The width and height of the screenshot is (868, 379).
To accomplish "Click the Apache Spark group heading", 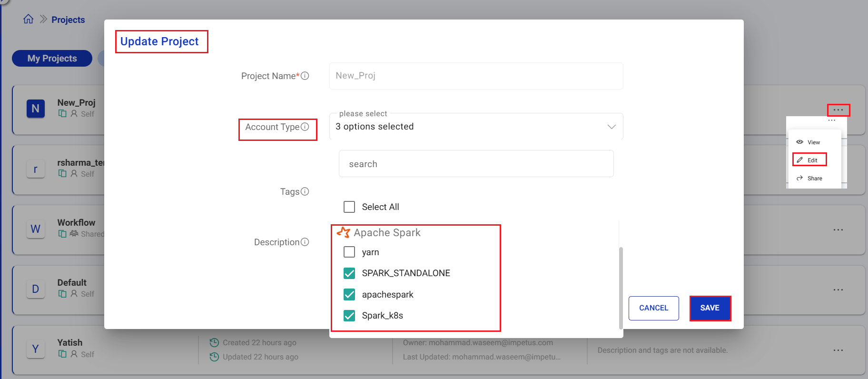I will tap(387, 232).
